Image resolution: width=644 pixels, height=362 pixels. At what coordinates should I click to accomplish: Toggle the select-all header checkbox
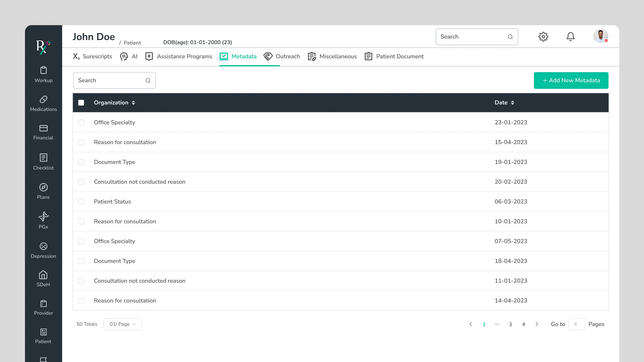tap(81, 103)
